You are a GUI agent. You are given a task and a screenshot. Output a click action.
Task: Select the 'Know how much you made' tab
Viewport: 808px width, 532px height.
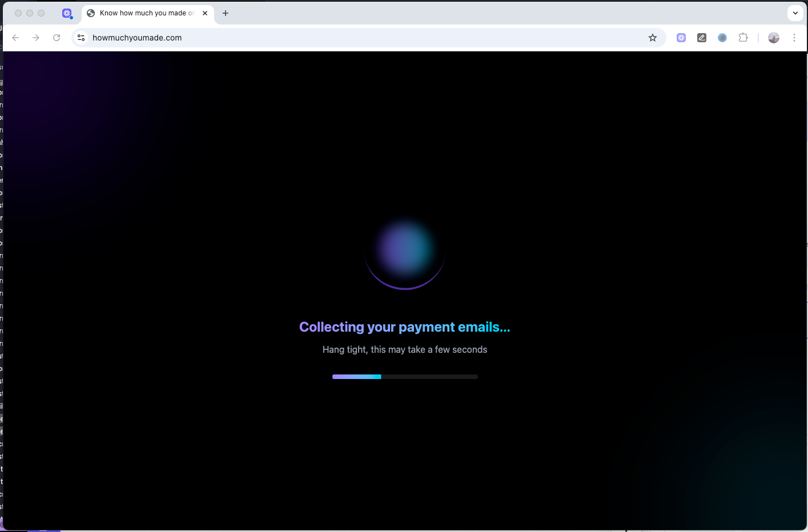pos(148,13)
